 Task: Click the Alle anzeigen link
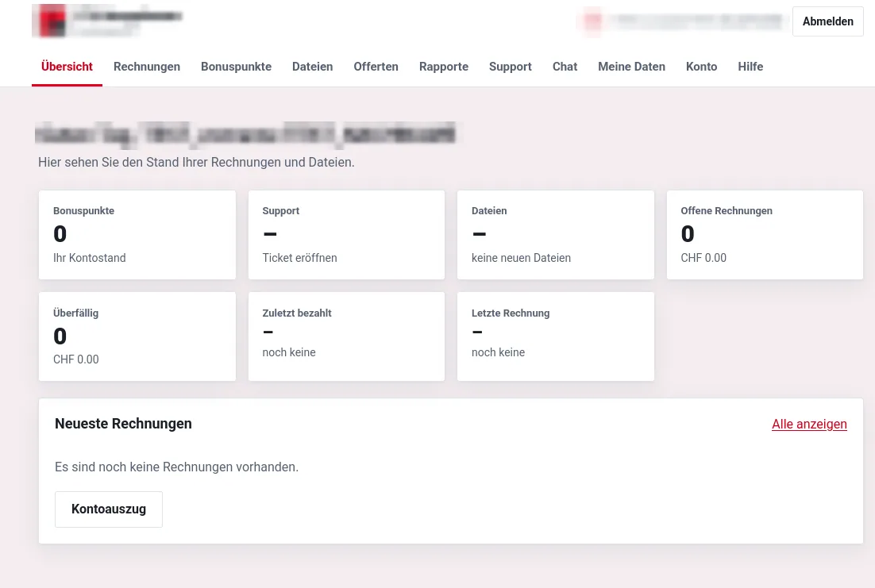coord(809,424)
